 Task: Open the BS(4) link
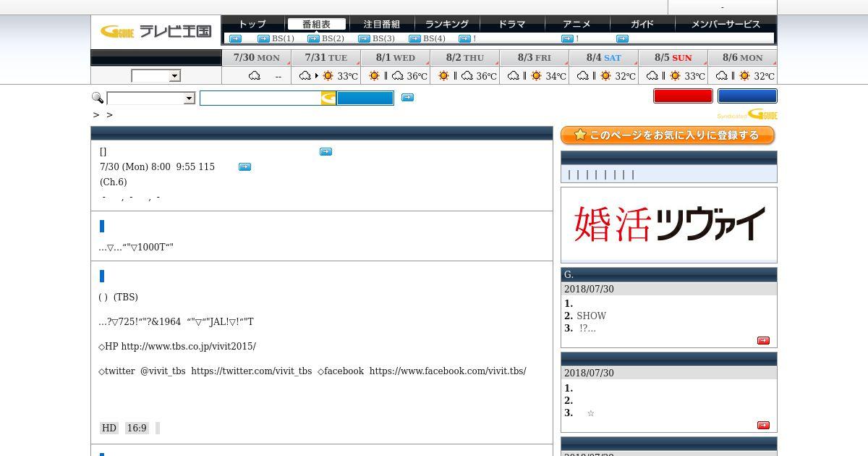coord(434,38)
